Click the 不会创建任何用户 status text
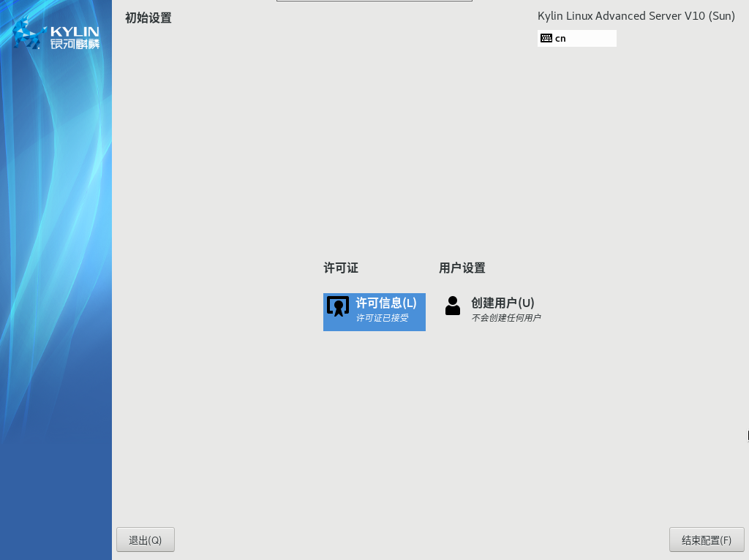 [x=505, y=318]
